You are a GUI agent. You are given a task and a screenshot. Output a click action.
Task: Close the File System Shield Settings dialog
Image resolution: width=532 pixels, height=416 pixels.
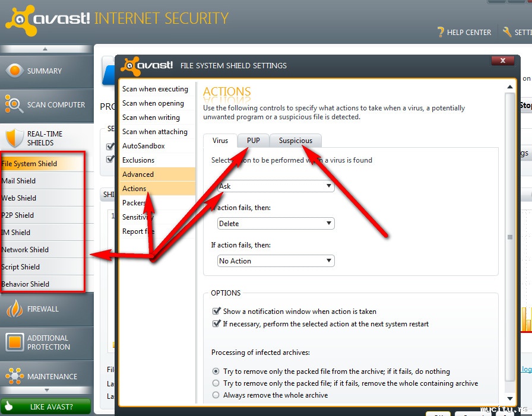[503, 61]
